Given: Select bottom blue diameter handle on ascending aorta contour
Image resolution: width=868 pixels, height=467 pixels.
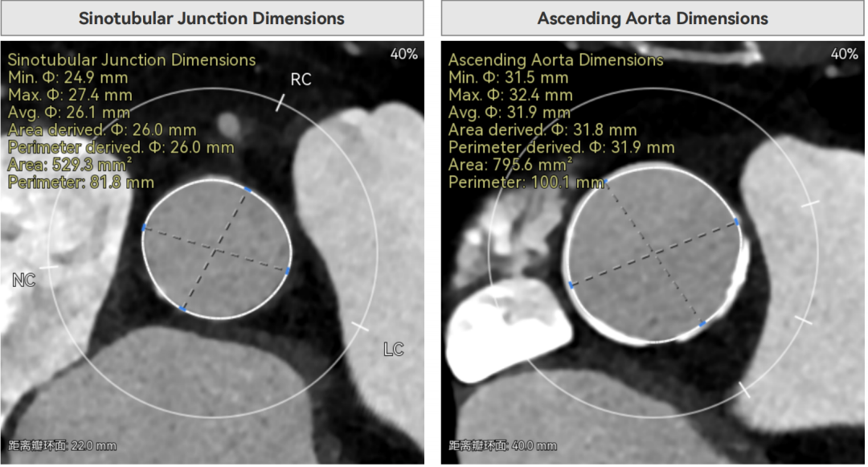Looking at the screenshot, I should [x=702, y=324].
